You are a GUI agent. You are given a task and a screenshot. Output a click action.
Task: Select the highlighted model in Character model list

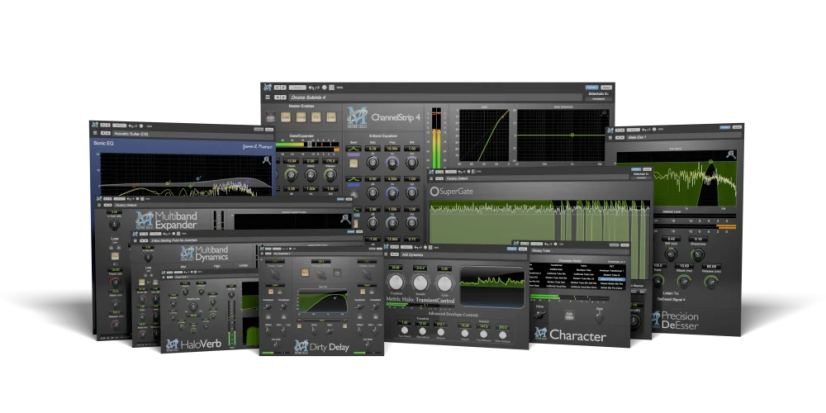coord(612,279)
